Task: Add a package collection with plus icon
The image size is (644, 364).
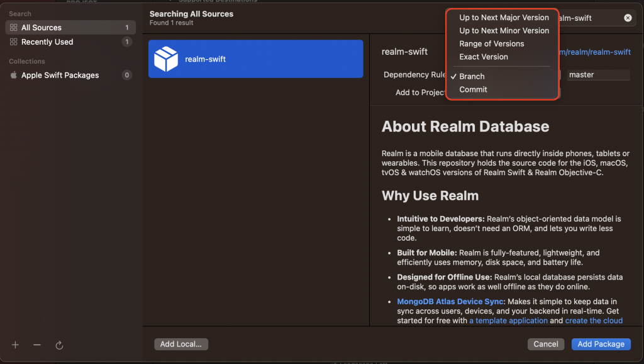Action: 15,344
